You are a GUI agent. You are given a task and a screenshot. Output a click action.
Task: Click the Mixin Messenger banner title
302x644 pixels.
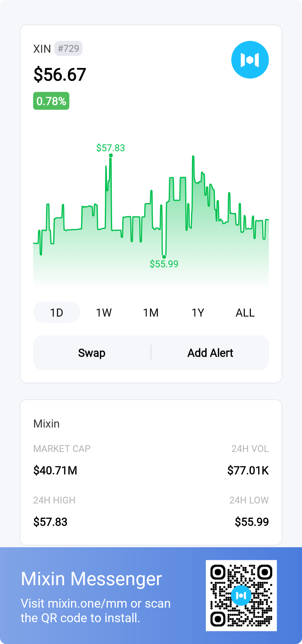tap(91, 579)
